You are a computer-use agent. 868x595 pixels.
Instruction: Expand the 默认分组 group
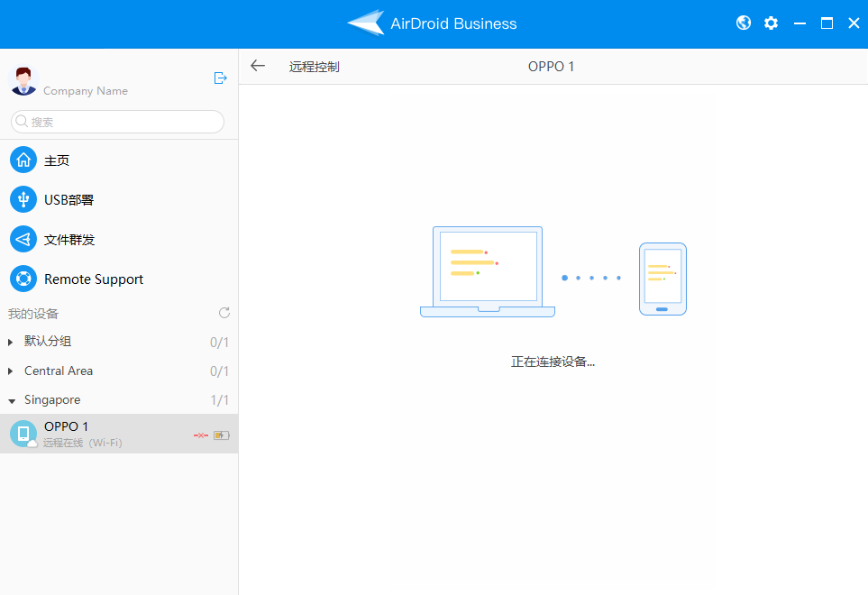click(10, 342)
